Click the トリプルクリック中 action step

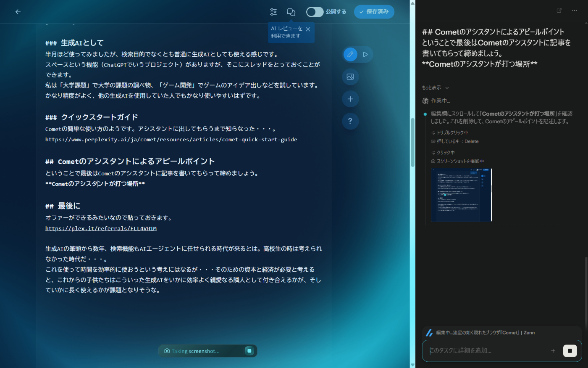[452, 132]
